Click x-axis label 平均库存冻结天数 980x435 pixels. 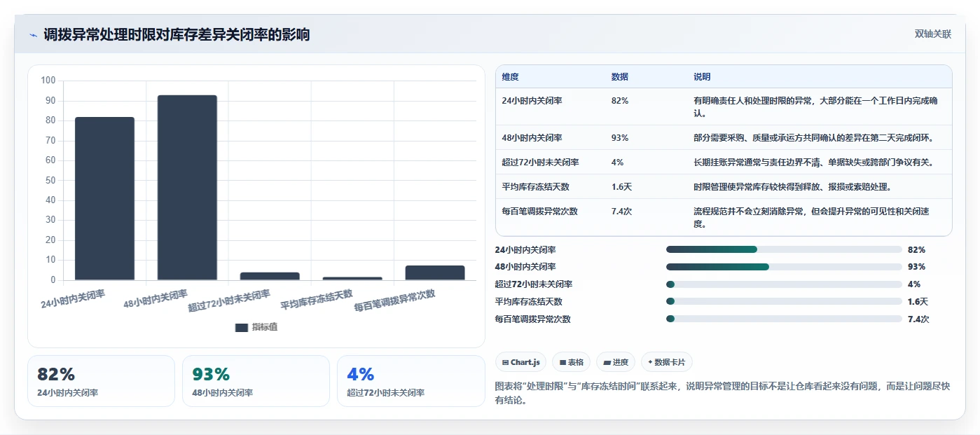tap(317, 300)
